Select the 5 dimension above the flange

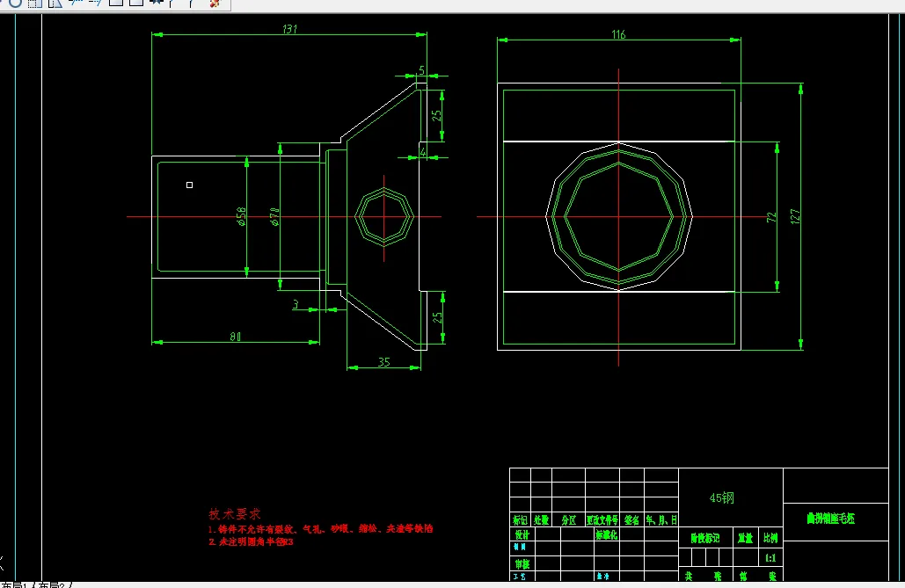pyautogui.click(x=421, y=69)
